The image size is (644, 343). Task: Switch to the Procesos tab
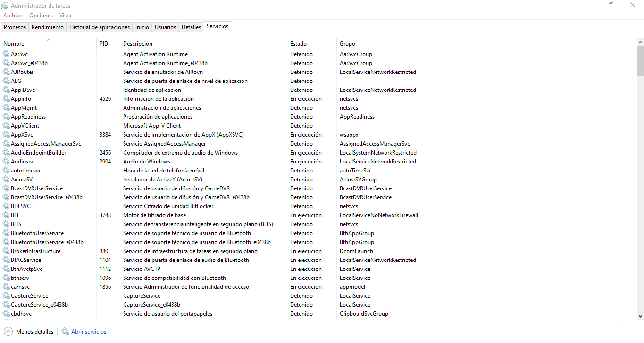(x=15, y=27)
